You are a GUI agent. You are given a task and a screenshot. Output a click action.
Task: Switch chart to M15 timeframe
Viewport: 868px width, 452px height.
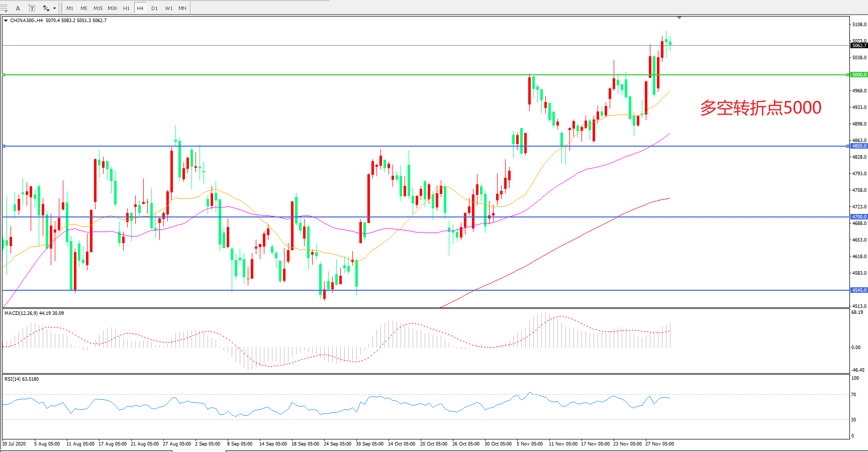pos(98,8)
